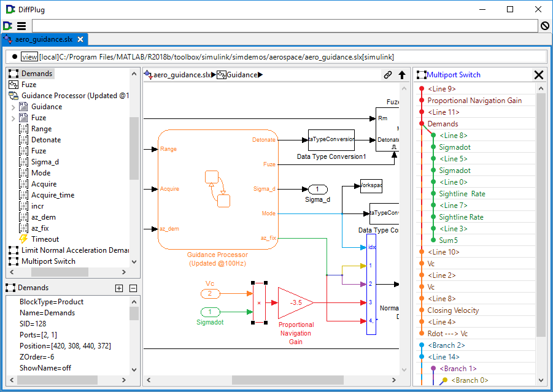This screenshot has width=553, height=392.
Task: Select the Range data item
Action: [41, 129]
